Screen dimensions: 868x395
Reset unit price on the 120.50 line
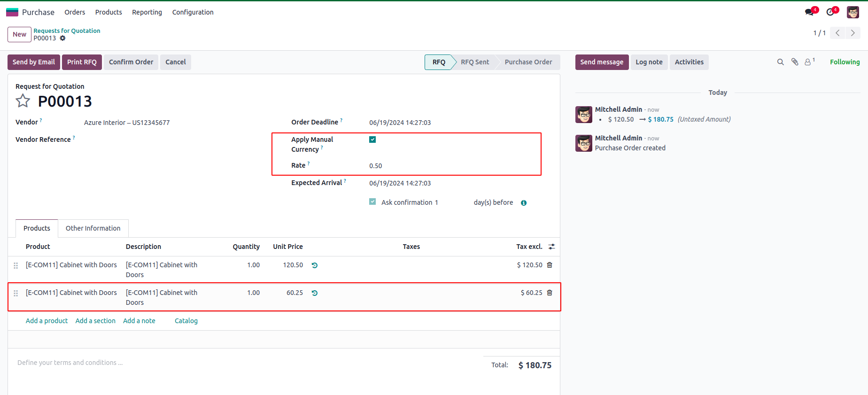pos(315,265)
